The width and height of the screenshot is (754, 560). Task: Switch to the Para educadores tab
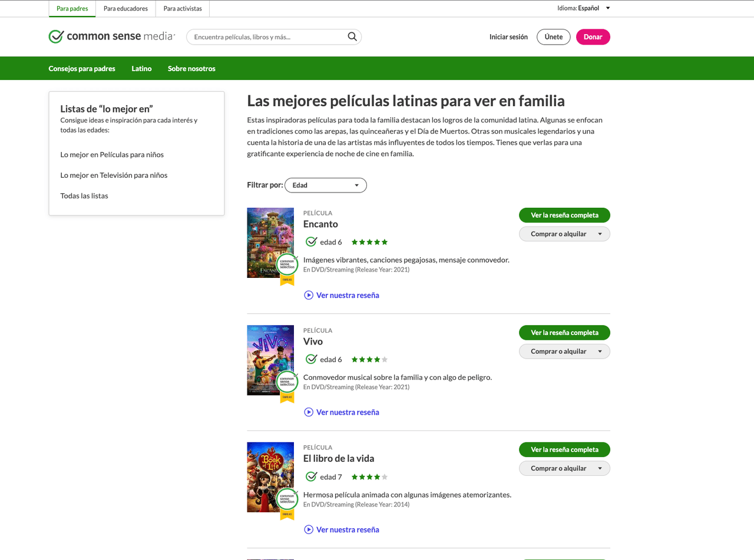coord(125,8)
